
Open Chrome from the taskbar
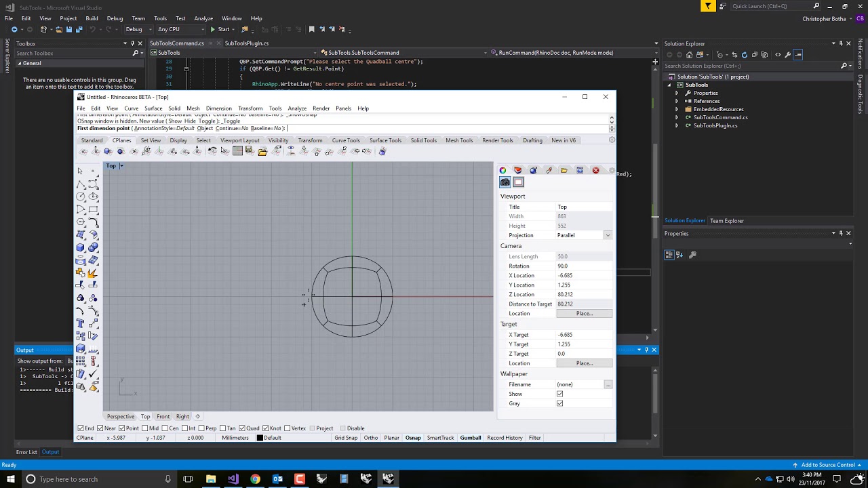coord(255,479)
